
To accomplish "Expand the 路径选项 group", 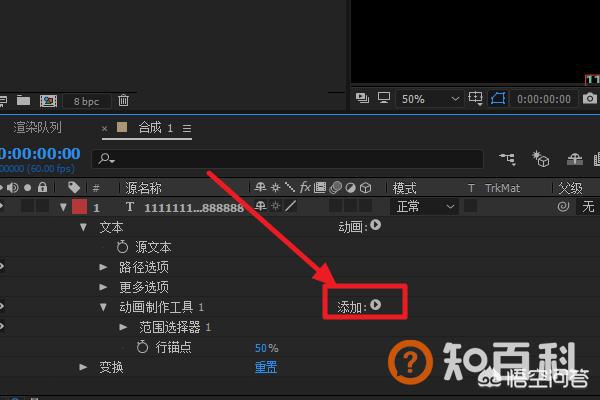I will [x=103, y=267].
